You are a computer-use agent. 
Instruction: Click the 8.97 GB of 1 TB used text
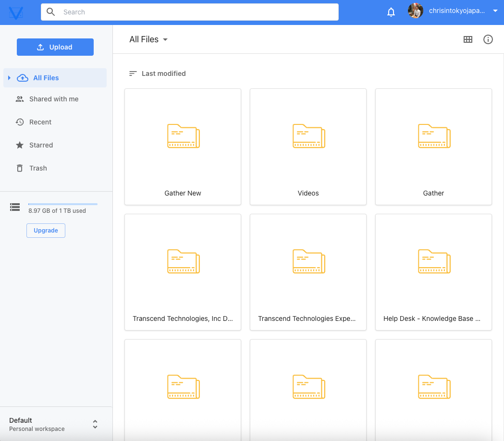click(57, 211)
